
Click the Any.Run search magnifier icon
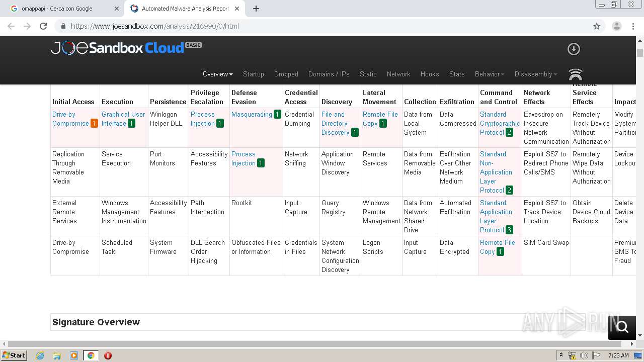(622, 327)
